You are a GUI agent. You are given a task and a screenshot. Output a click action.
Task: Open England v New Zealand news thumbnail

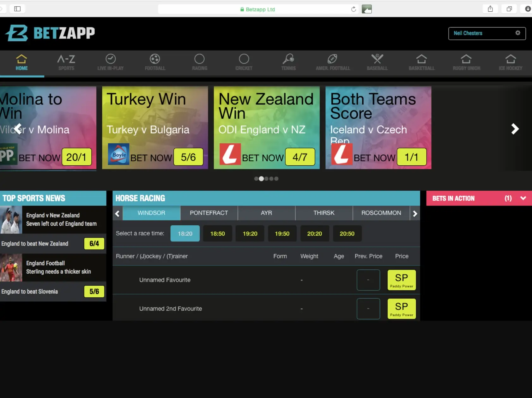pyautogui.click(x=11, y=220)
